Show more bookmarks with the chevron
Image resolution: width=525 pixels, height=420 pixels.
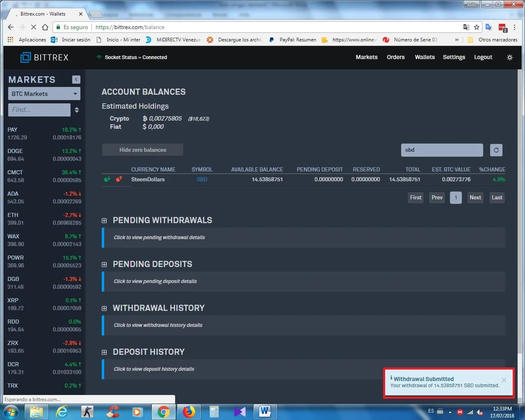pyautogui.click(x=457, y=40)
